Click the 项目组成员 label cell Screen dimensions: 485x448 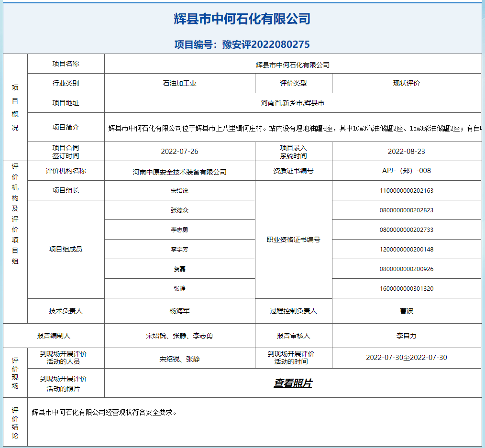(x=66, y=249)
